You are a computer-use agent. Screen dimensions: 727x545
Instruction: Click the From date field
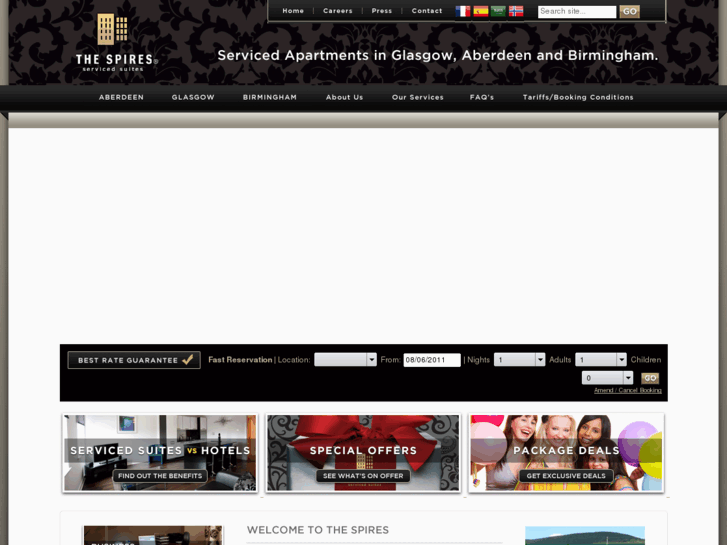(432, 360)
